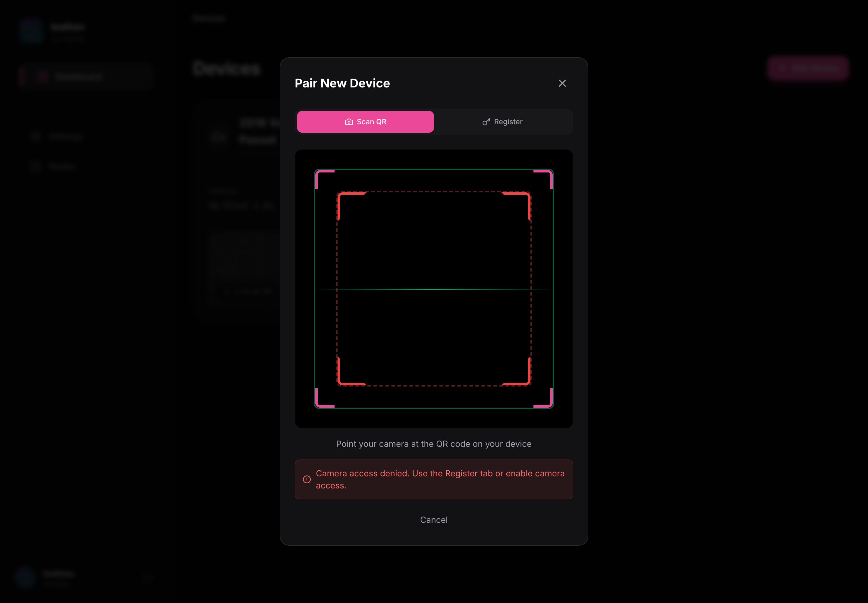Click the green scanning line in viewfinder
Viewport: 868px width, 603px height.
(x=434, y=289)
